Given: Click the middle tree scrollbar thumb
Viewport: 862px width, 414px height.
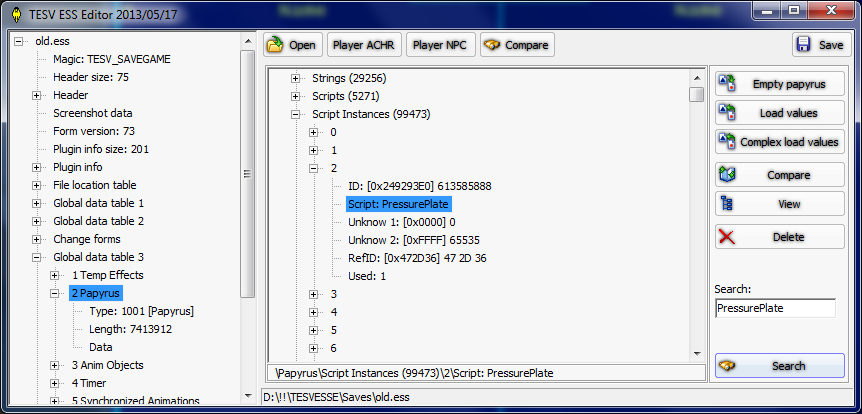Looking at the screenshot, I should [697, 95].
